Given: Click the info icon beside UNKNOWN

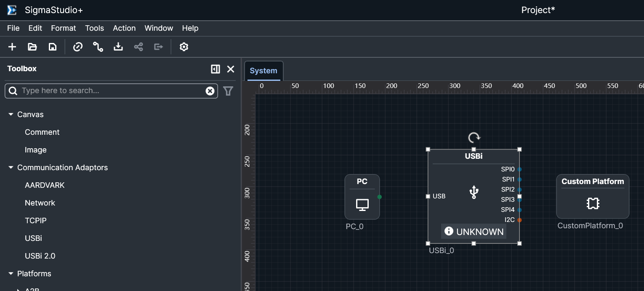Looking at the screenshot, I should coord(449,231).
